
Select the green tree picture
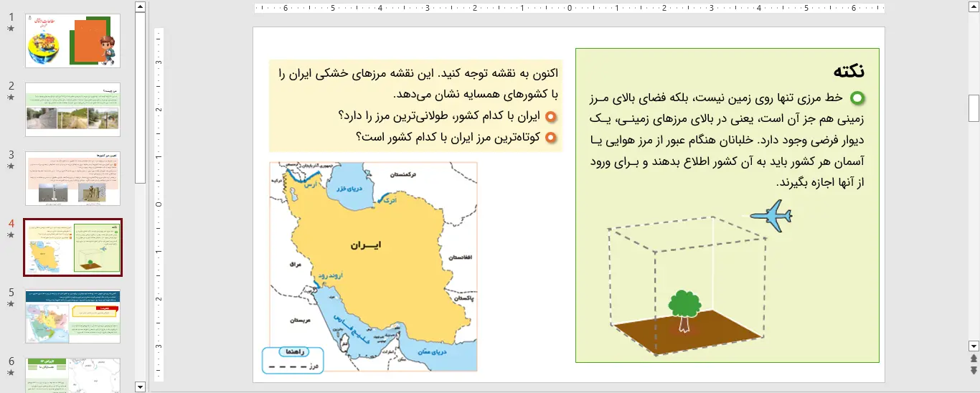click(684, 311)
